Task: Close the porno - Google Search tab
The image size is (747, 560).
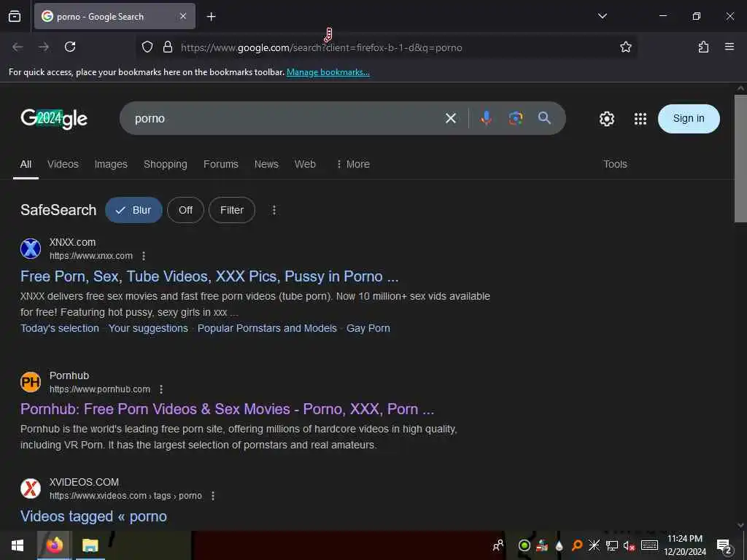Action: pyautogui.click(x=183, y=16)
